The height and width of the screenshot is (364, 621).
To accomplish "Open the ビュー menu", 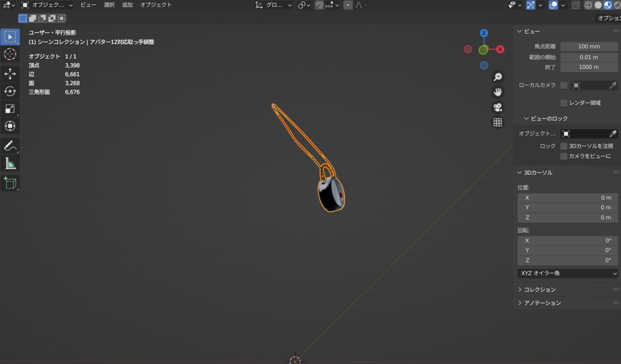I will [x=88, y=5].
